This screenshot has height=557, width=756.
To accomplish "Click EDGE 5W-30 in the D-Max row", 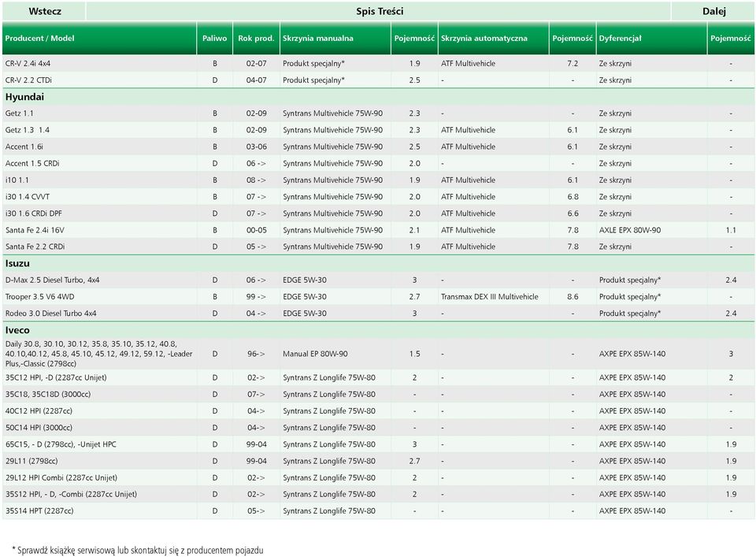I will (x=304, y=280).
